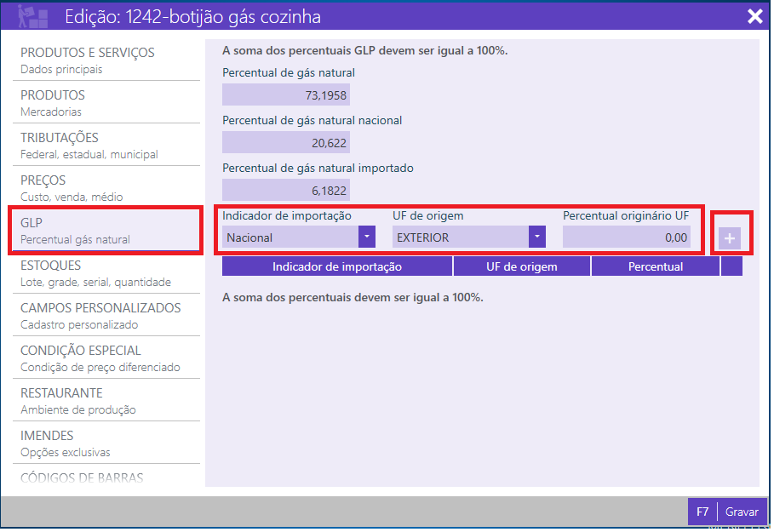Screen dimensions: 774x532
Task: Edit the Percentual originário UF field
Action: (627, 237)
